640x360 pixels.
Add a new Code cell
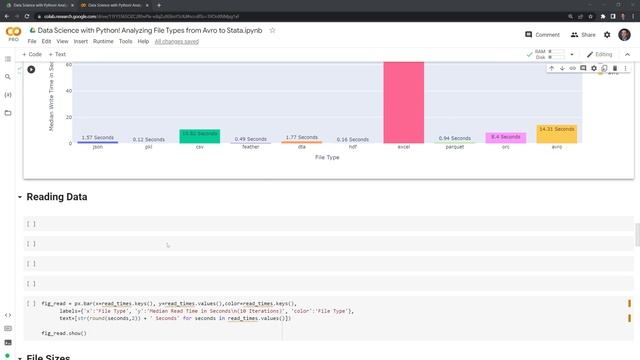coord(32,54)
